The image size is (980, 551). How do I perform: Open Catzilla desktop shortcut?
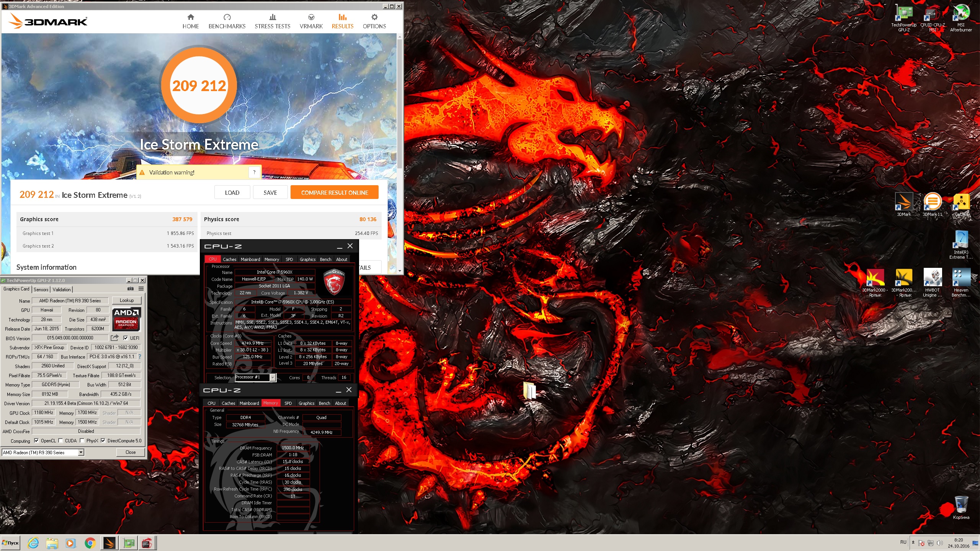pyautogui.click(x=961, y=204)
